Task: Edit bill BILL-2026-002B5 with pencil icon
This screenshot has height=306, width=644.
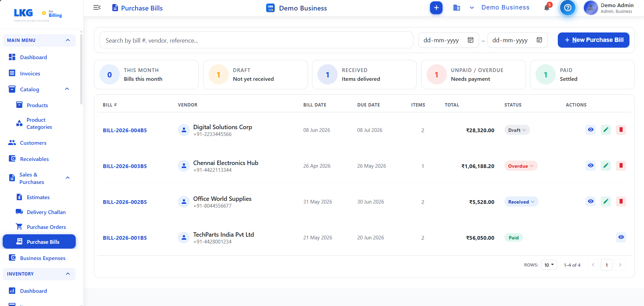Action: 606,202
